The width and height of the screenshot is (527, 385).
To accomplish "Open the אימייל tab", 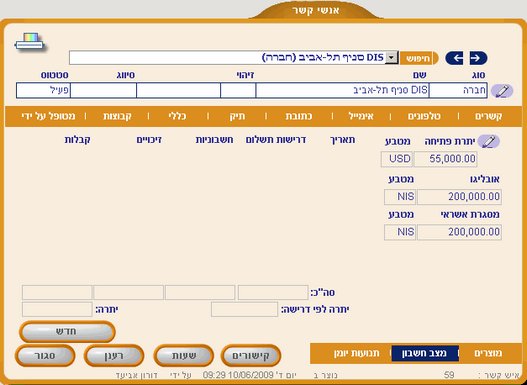I will point(361,116).
